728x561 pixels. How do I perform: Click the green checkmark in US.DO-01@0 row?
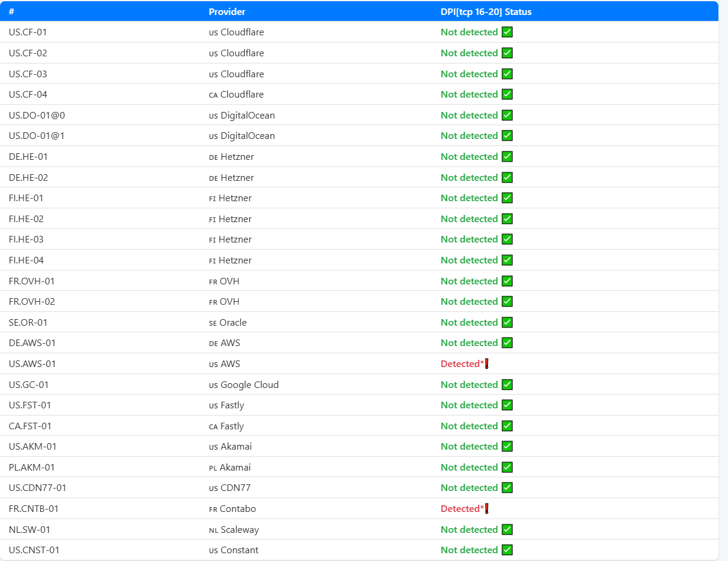[x=507, y=115]
